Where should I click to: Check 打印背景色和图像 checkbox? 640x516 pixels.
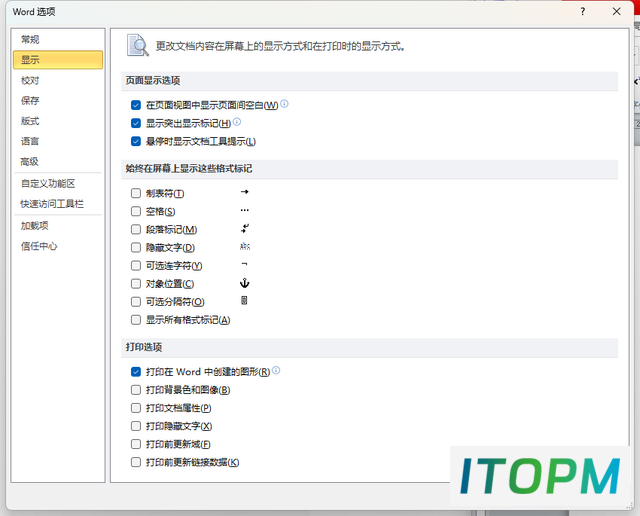point(136,390)
